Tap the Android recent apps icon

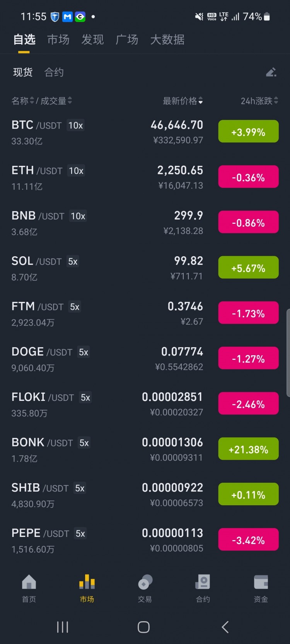[x=63, y=627]
